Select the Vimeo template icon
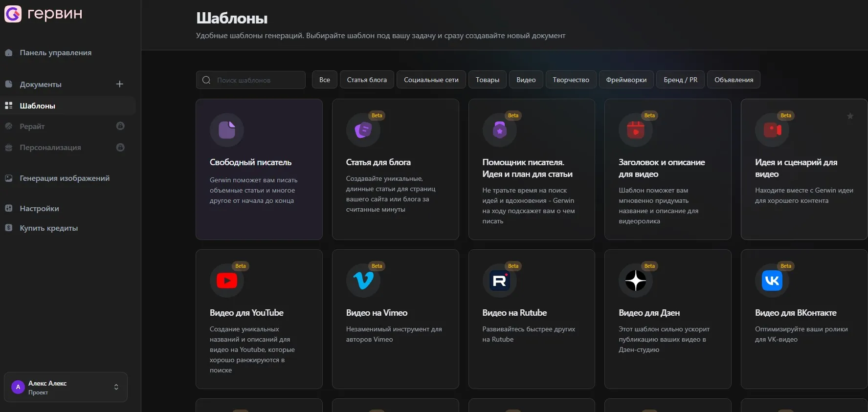868x412 pixels. (363, 281)
